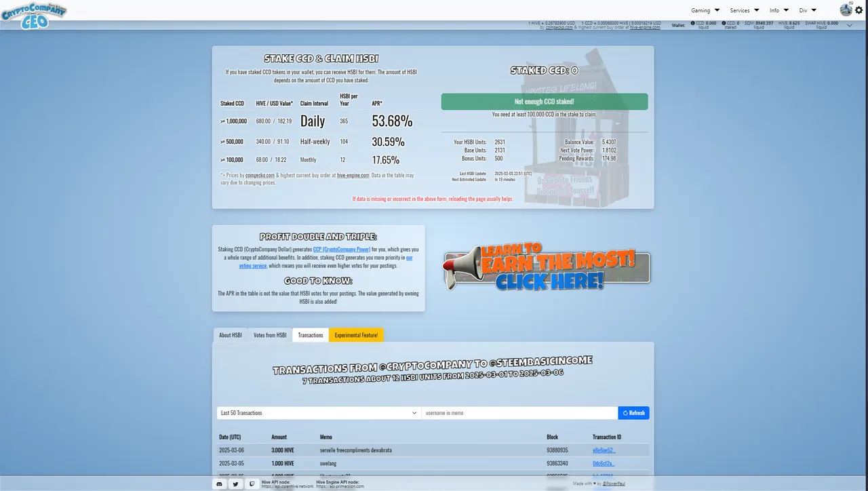Click the user avatar in header
This screenshot has height=491, width=868.
846,9
